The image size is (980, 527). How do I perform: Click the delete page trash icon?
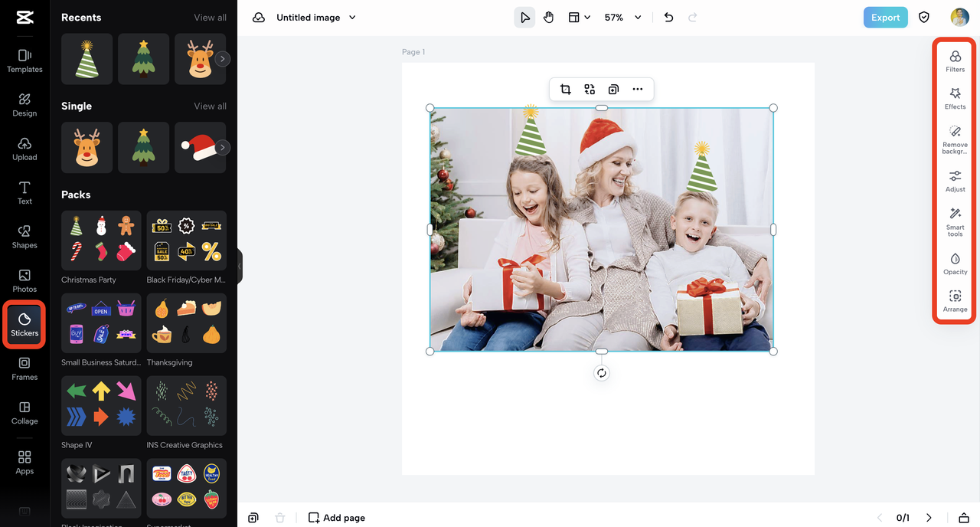point(279,518)
